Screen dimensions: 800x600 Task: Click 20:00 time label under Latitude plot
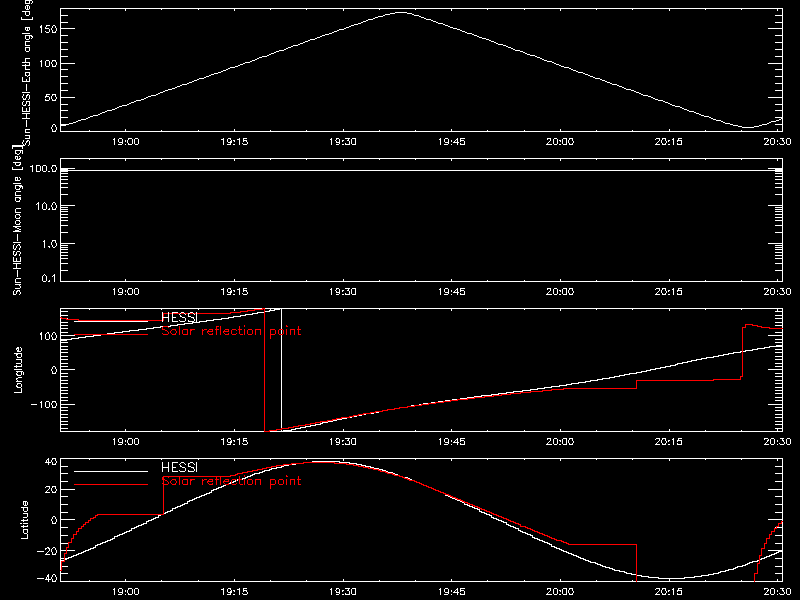click(560, 592)
